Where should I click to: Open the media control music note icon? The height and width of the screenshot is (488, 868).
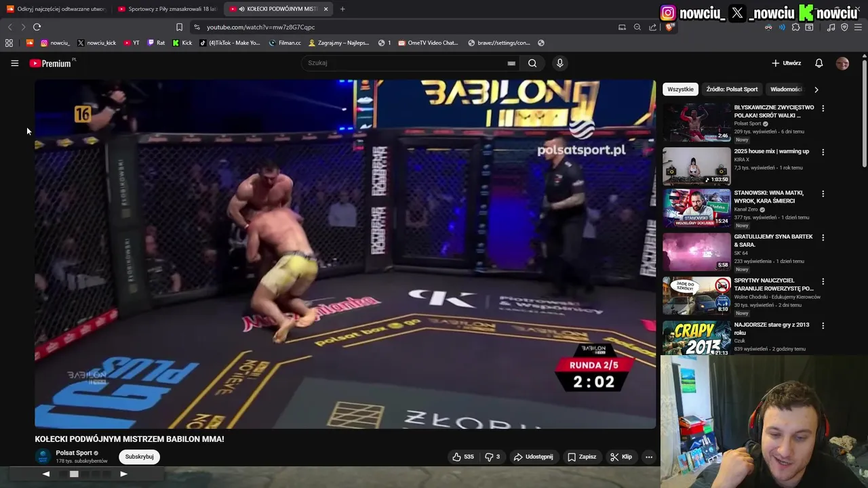(x=831, y=27)
